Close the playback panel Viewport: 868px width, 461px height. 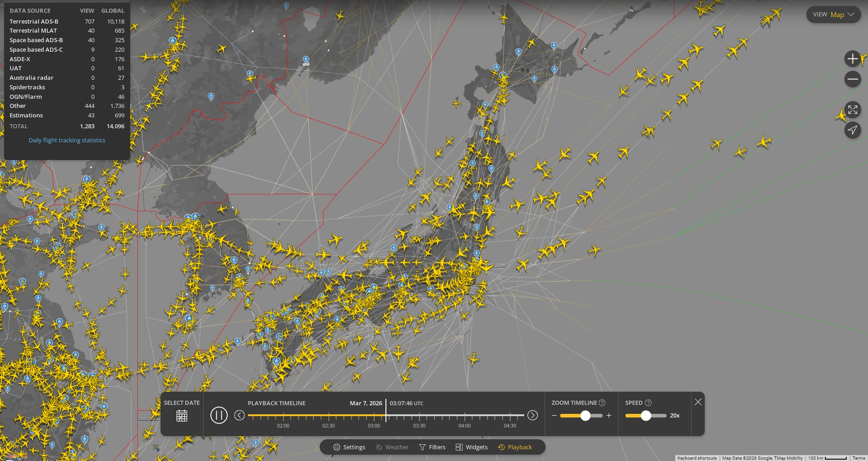[x=698, y=402]
